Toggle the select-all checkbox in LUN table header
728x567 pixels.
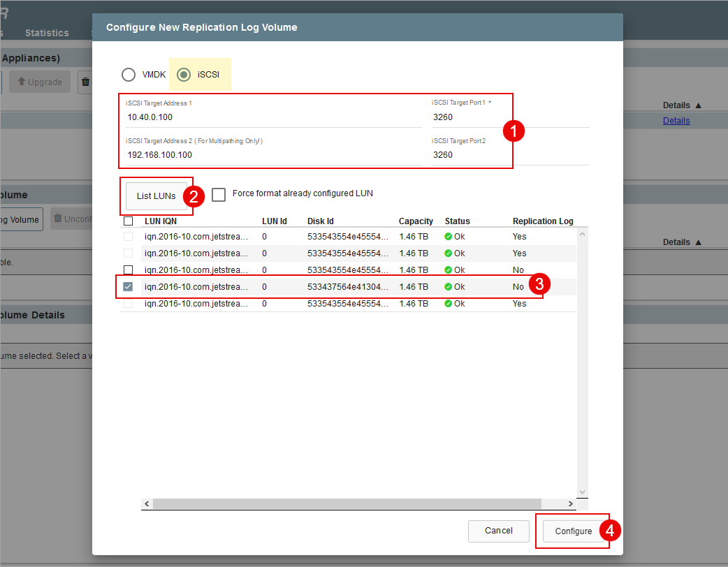click(128, 221)
